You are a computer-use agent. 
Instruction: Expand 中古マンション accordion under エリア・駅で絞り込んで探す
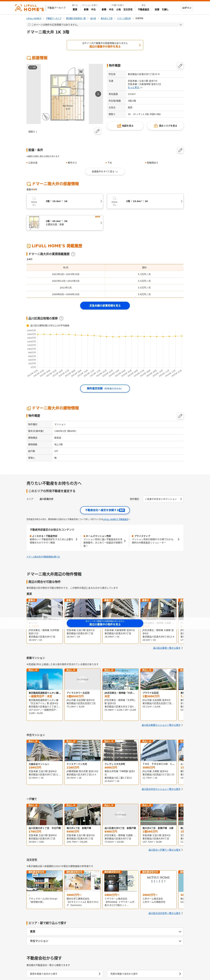click(105, 941)
